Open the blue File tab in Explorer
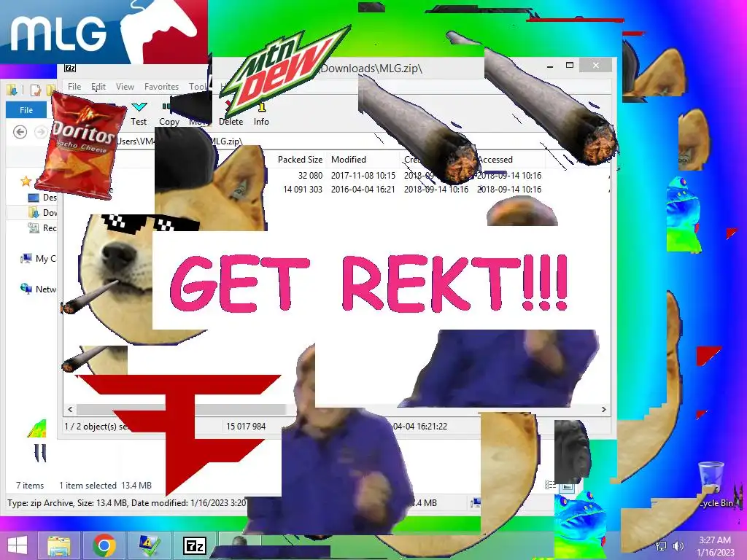Screen dimensions: 747x560 (26, 110)
